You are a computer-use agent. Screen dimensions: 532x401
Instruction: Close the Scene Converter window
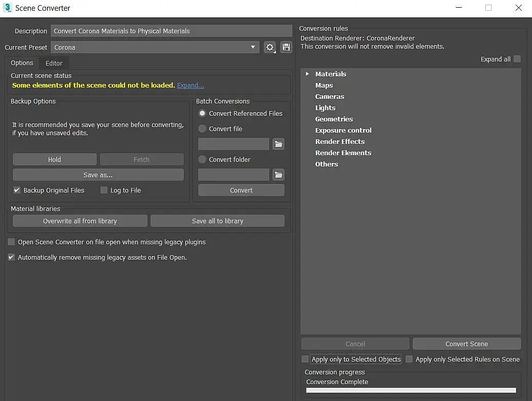[x=518, y=8]
